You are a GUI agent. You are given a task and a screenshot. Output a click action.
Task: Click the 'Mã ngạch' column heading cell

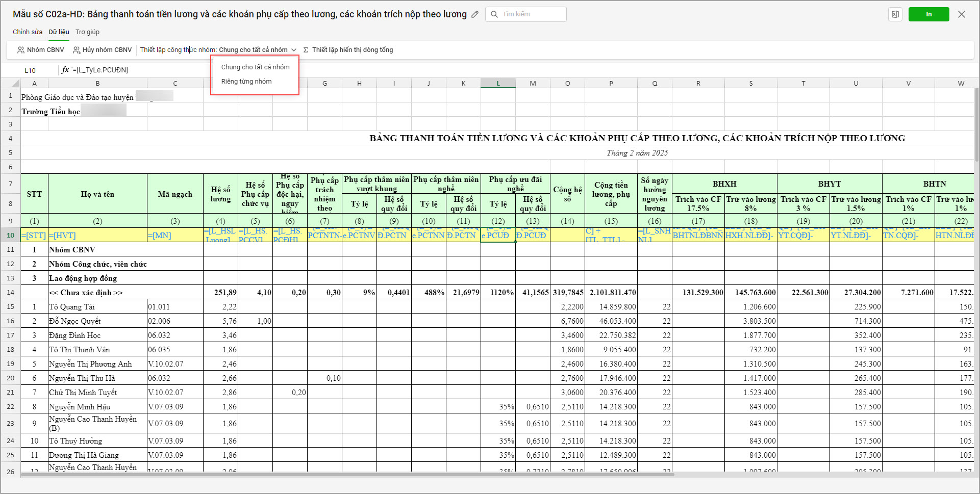175,194
